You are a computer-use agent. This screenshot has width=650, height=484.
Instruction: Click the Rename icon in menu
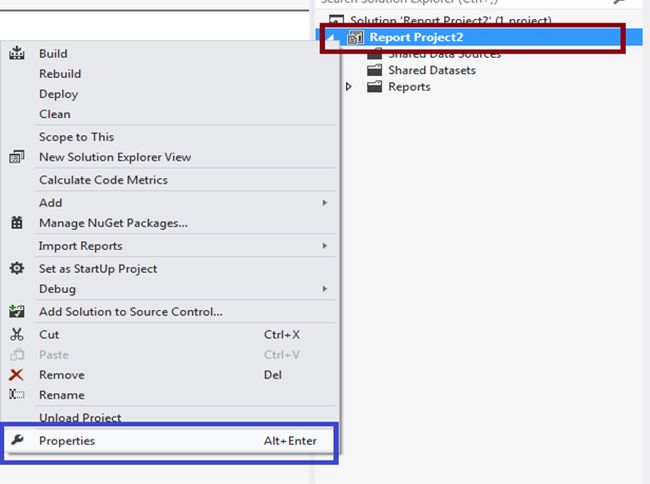[16, 395]
